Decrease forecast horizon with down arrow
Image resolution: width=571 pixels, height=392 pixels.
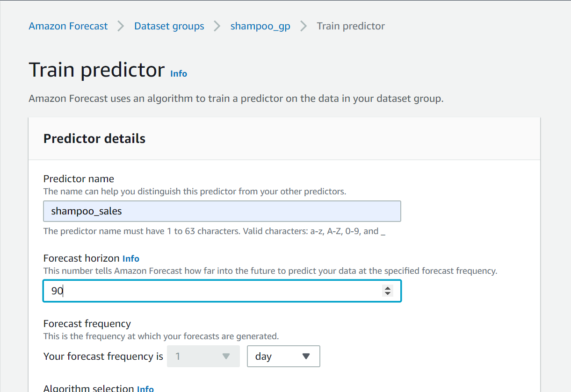point(387,293)
